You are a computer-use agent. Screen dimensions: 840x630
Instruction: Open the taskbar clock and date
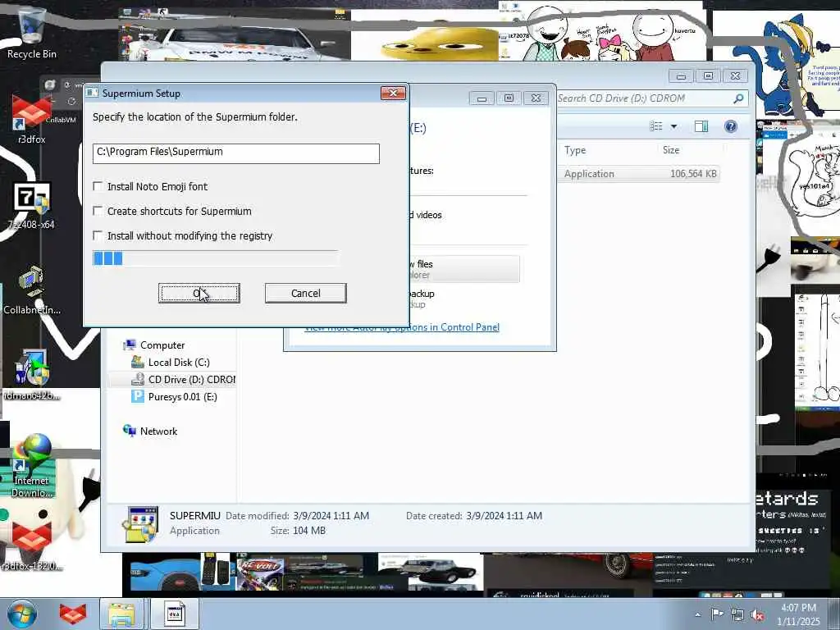pos(798,614)
